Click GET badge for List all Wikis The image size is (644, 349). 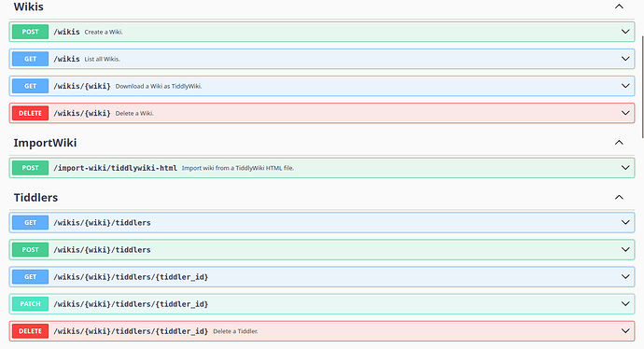tap(31, 59)
